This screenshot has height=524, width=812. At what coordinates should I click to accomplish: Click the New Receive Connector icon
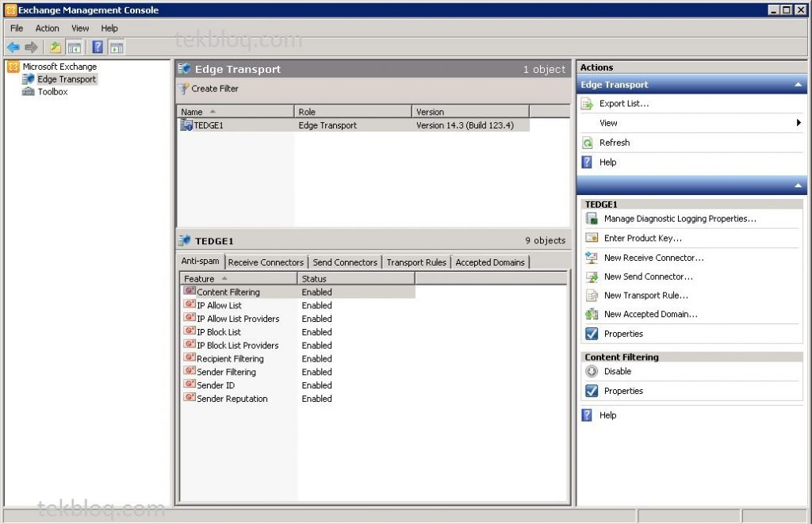click(x=592, y=258)
